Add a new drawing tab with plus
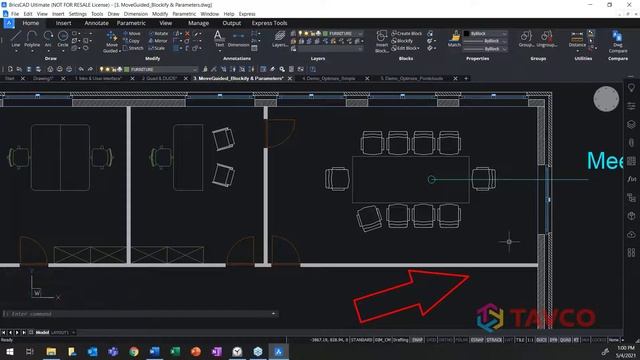Screen dimensions: 640x360 point(466,78)
